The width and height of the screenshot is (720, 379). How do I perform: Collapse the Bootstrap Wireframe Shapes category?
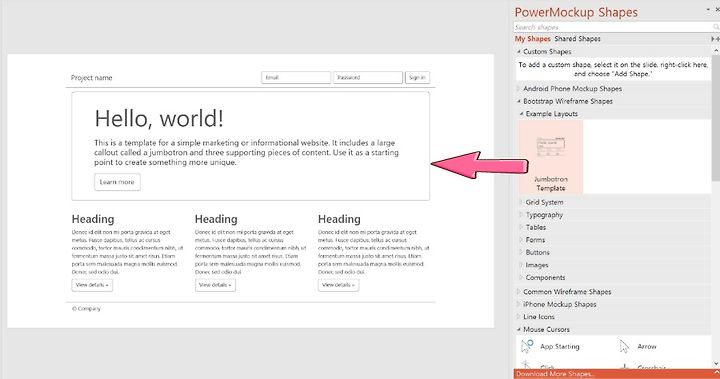[519, 101]
